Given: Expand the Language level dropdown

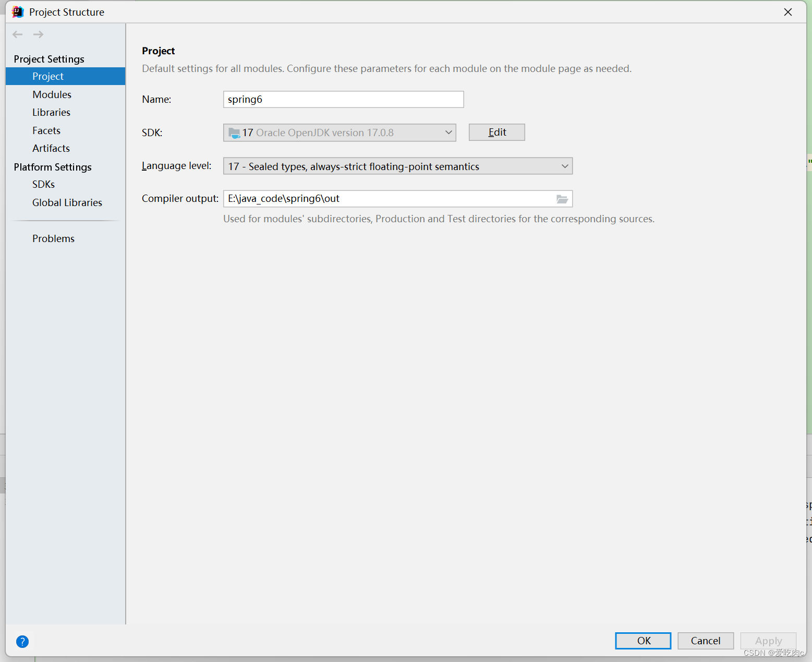Looking at the screenshot, I should tap(398, 166).
